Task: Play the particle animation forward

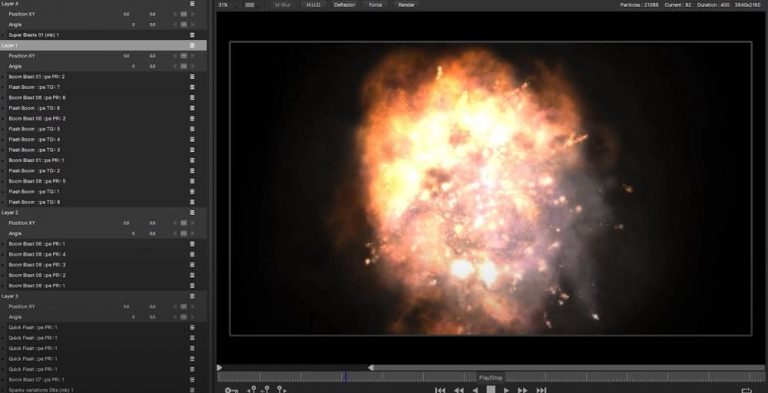Action: coord(506,390)
